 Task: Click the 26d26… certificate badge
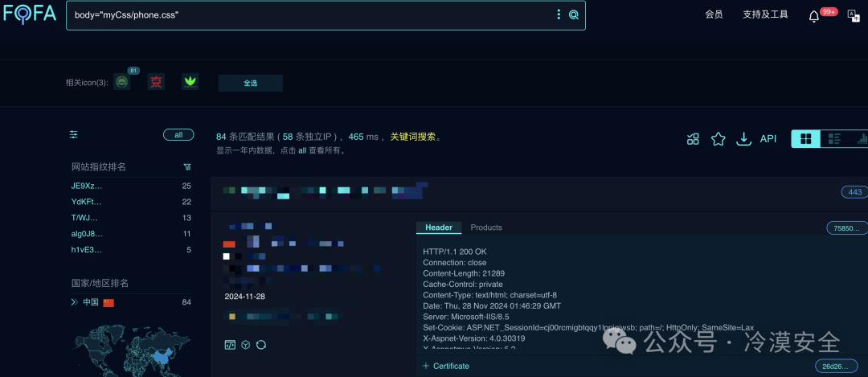(x=835, y=366)
